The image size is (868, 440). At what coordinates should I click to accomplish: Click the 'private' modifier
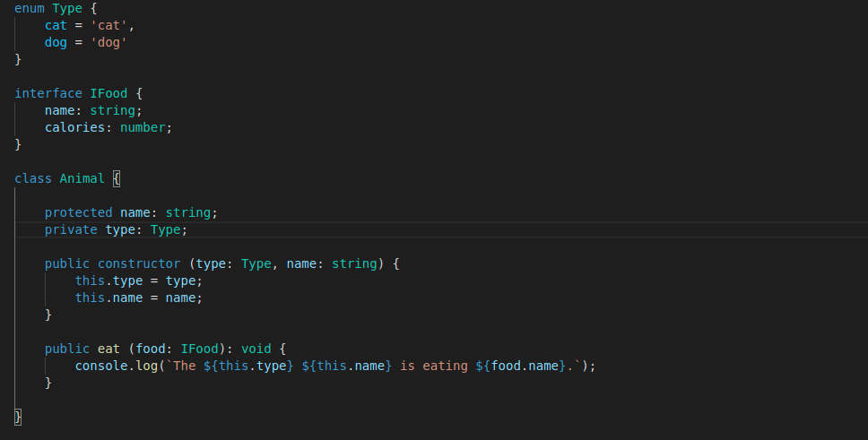(71, 229)
